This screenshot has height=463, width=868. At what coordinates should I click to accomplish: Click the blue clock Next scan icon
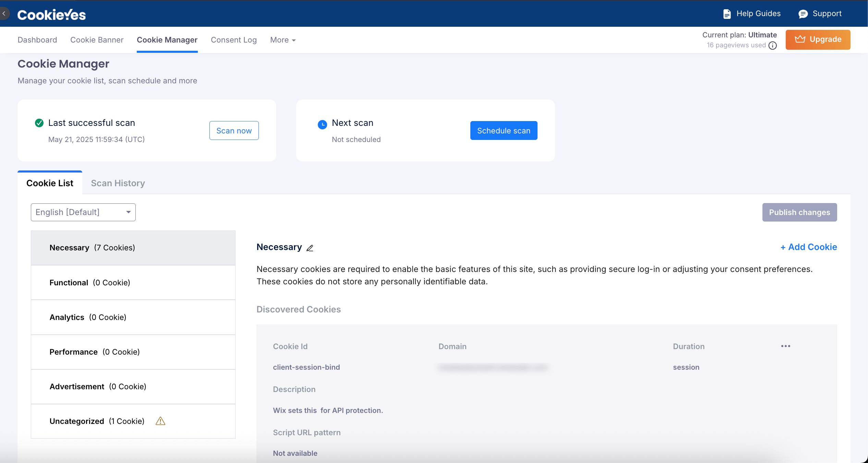pyautogui.click(x=322, y=124)
